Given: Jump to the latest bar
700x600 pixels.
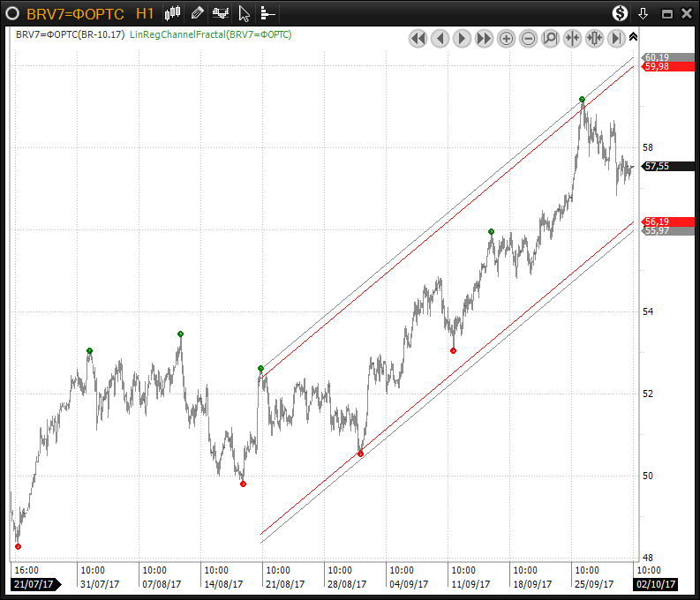Looking at the screenshot, I should tap(616, 38).
